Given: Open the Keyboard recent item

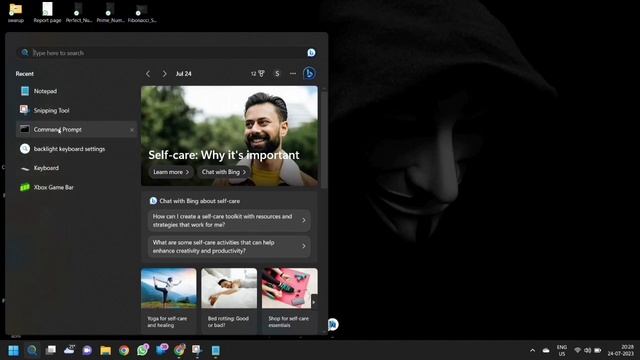Looking at the screenshot, I should 76,168.
